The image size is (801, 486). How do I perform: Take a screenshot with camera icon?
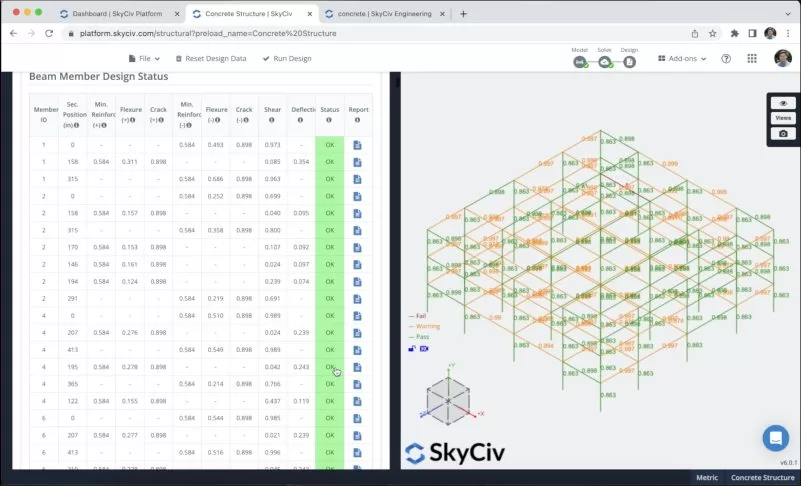pos(783,134)
